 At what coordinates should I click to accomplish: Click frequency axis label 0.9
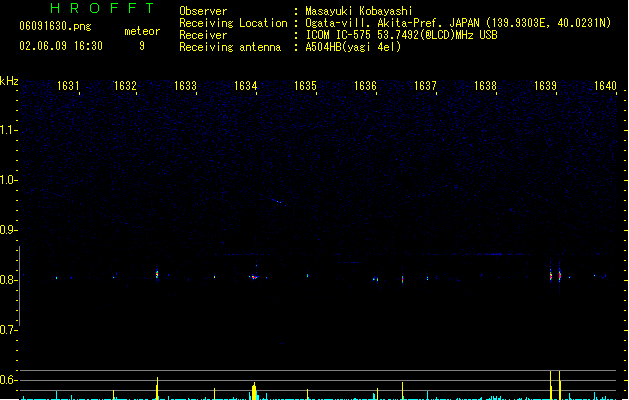click(8, 230)
